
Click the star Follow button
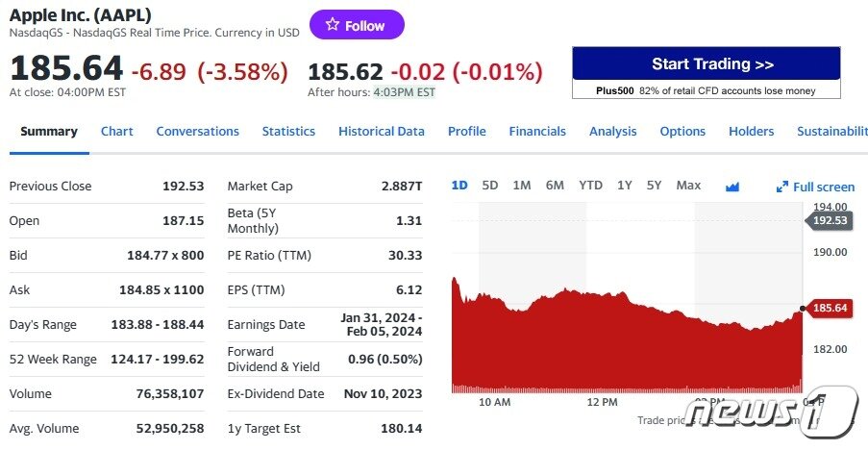(357, 25)
